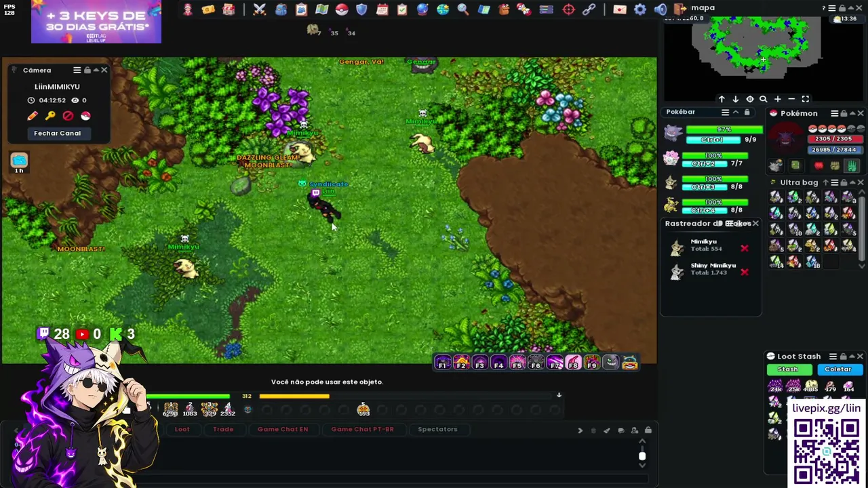Image resolution: width=868 pixels, height=488 pixels.
Task: Expand the down arrow beside experience bar
Action: click(559, 395)
